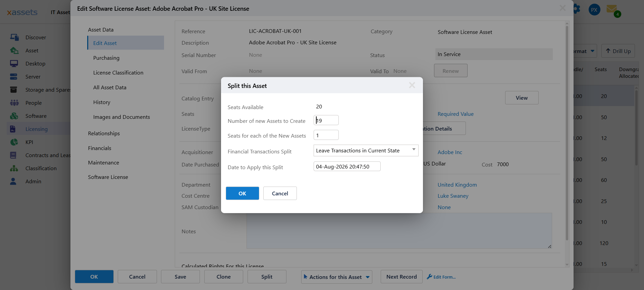Screen dimensions: 644x290
Task: Click the Software sidebar icon
Action: click(14, 116)
